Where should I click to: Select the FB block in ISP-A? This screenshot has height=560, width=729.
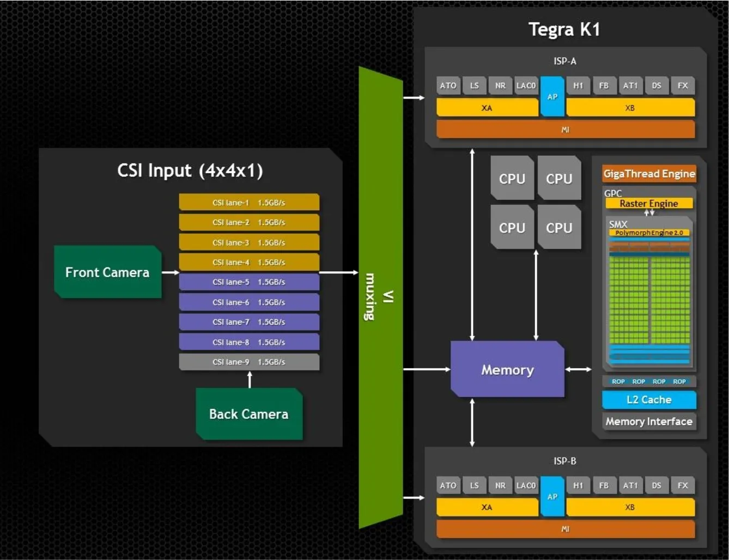click(x=604, y=86)
